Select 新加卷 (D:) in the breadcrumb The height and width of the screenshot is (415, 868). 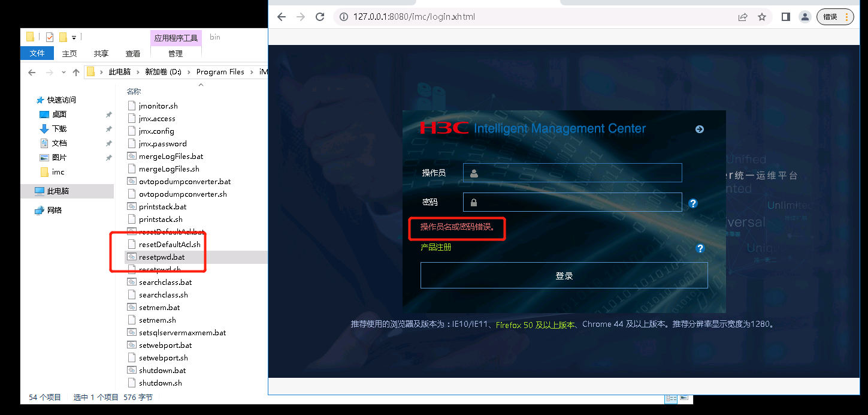pos(163,72)
